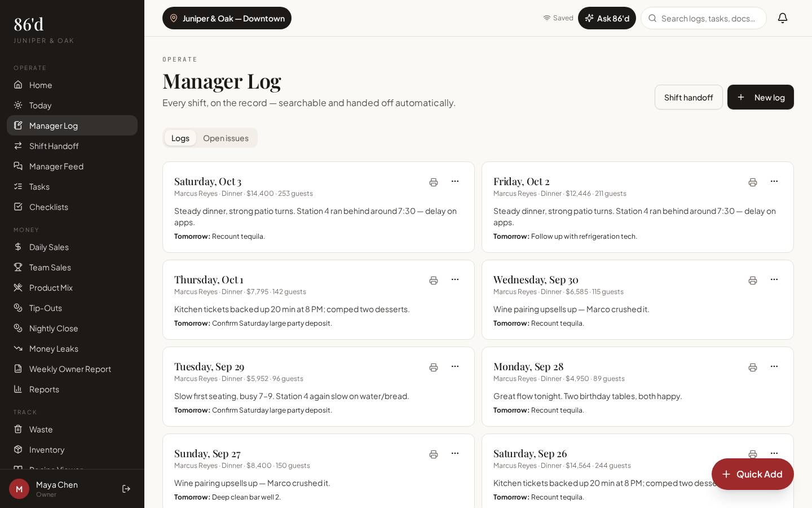Open more options for Thursday, Oct 1 log
The height and width of the screenshot is (508, 812).
pos(455,280)
